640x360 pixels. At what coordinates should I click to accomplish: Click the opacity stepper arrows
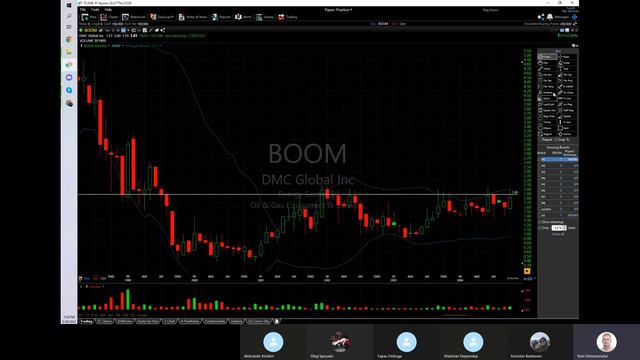pos(565,228)
